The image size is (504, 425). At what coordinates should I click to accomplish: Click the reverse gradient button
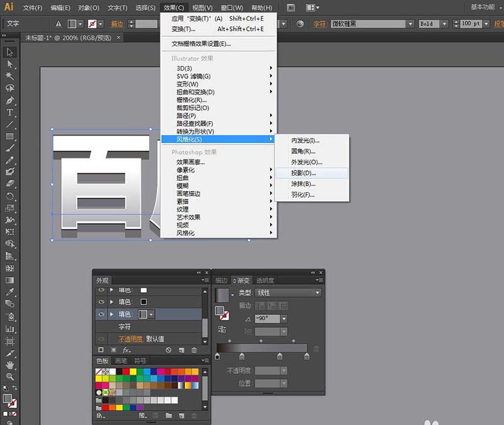222,329
